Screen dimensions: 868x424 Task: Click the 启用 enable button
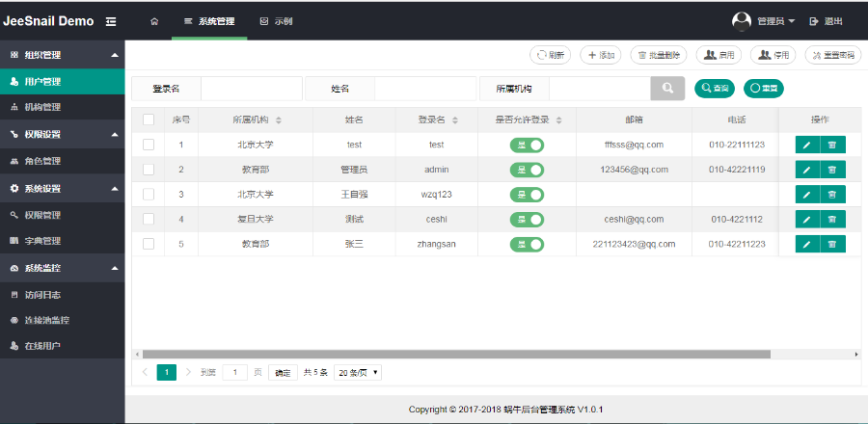pyautogui.click(x=719, y=55)
